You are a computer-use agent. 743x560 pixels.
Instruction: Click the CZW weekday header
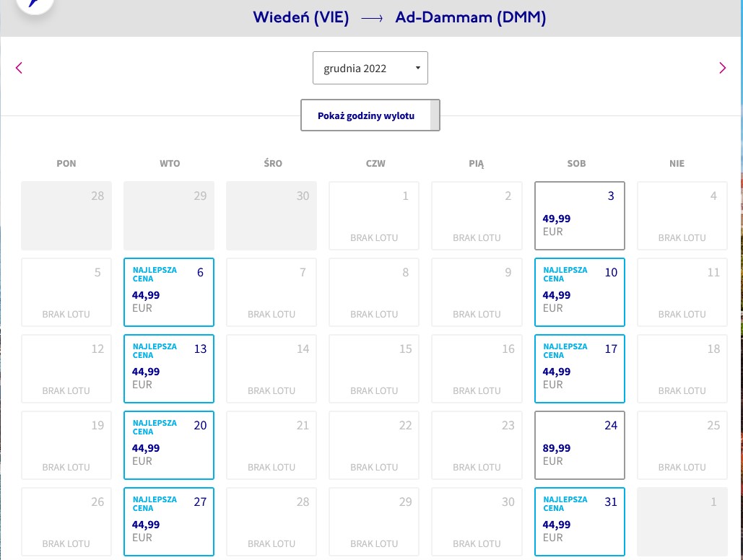[375, 163]
